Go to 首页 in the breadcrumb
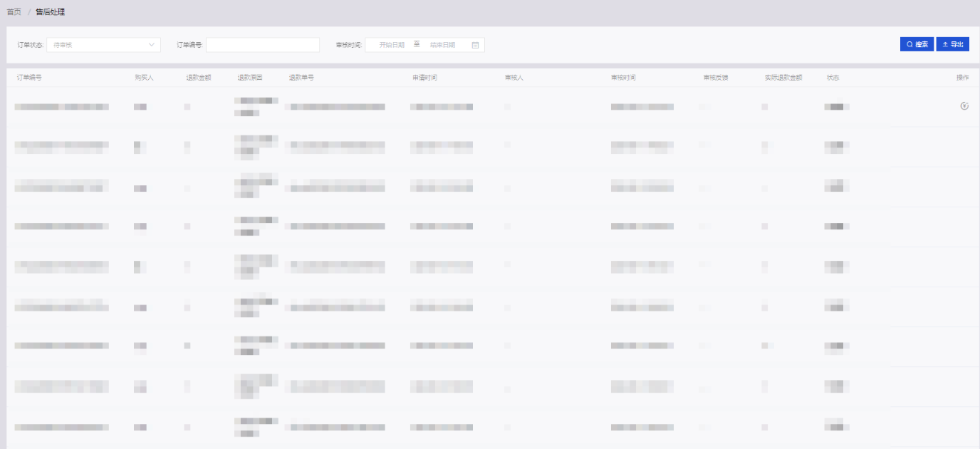Image resolution: width=980 pixels, height=449 pixels. pos(14,12)
